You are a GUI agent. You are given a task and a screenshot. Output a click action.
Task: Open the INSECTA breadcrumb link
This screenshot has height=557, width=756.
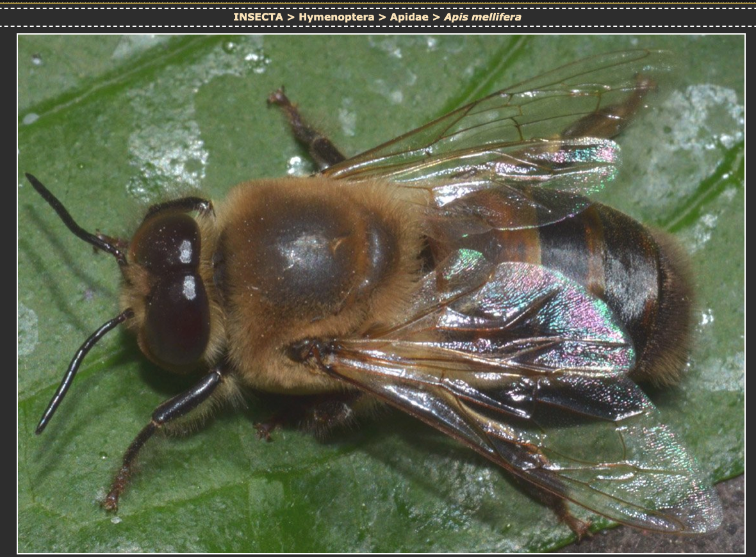coord(258,17)
